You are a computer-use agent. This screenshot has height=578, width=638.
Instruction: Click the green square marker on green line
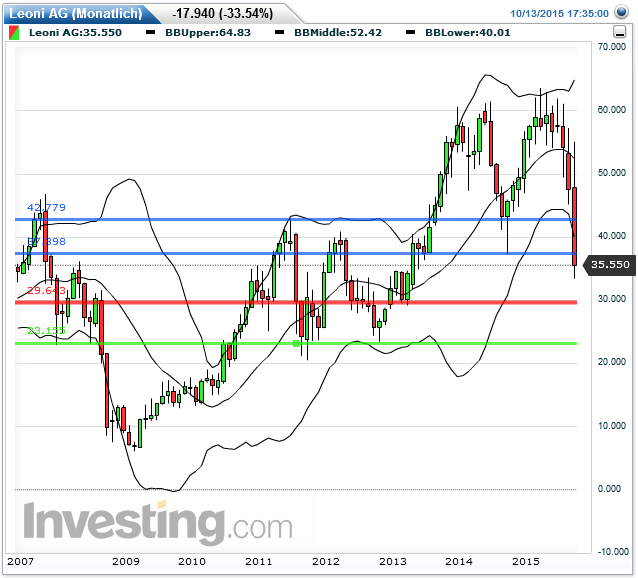point(296,344)
